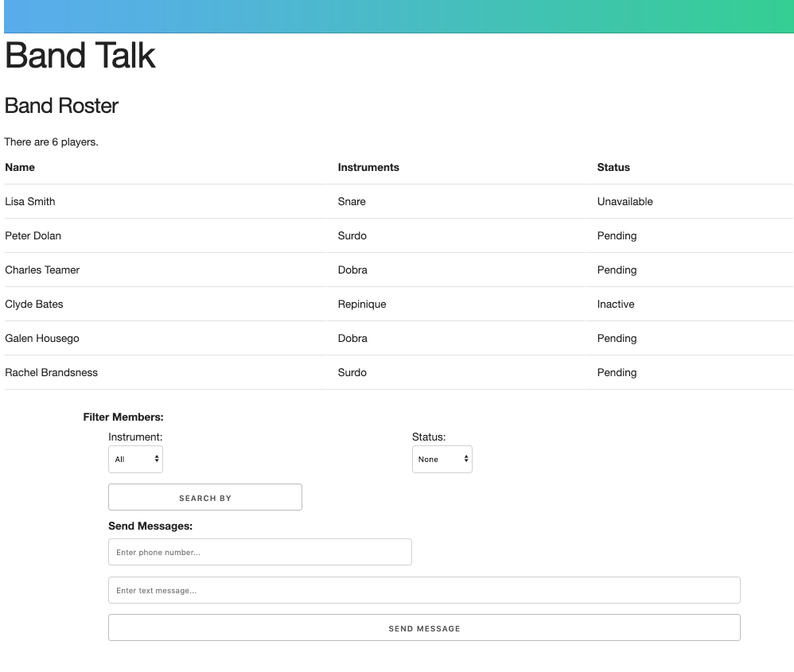This screenshot has width=794, height=672.
Task: Click the Name column header
Action: point(20,167)
